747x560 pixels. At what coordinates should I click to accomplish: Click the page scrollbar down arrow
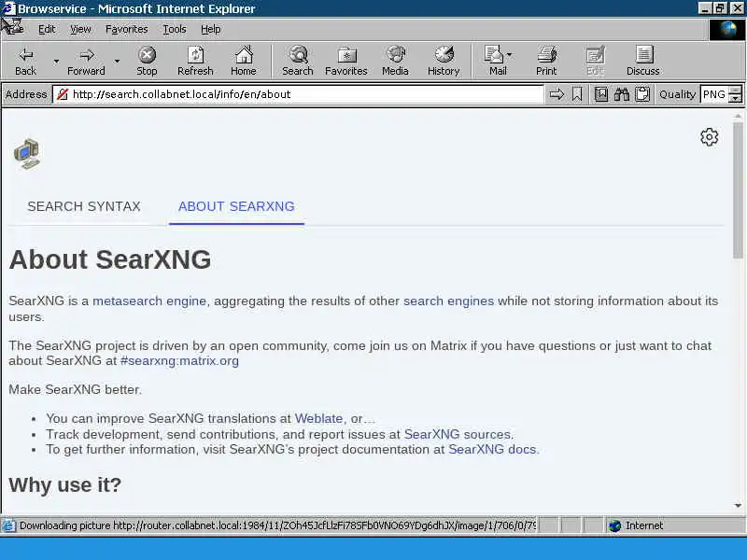[x=738, y=506]
